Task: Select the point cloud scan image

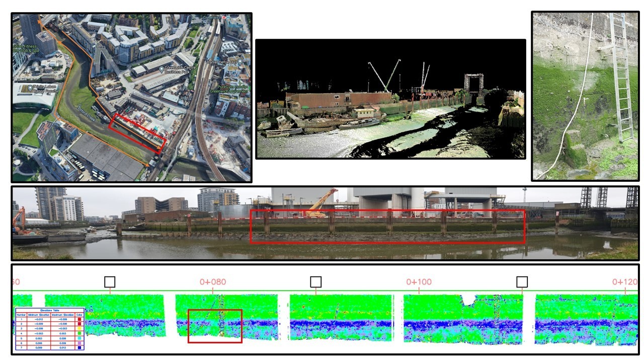Action: point(390,99)
